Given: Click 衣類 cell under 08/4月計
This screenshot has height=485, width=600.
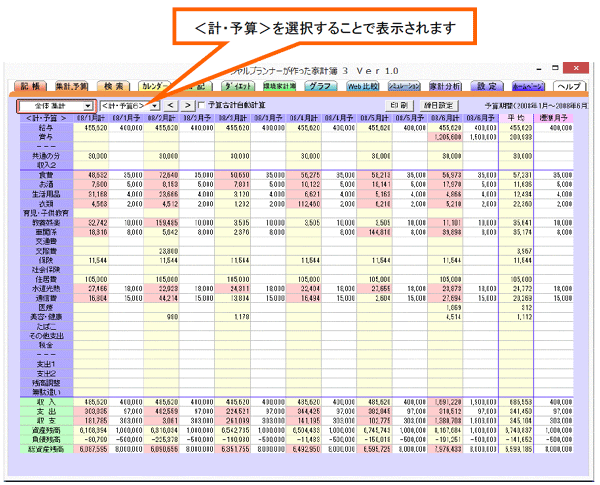Looking at the screenshot, I should point(303,203).
